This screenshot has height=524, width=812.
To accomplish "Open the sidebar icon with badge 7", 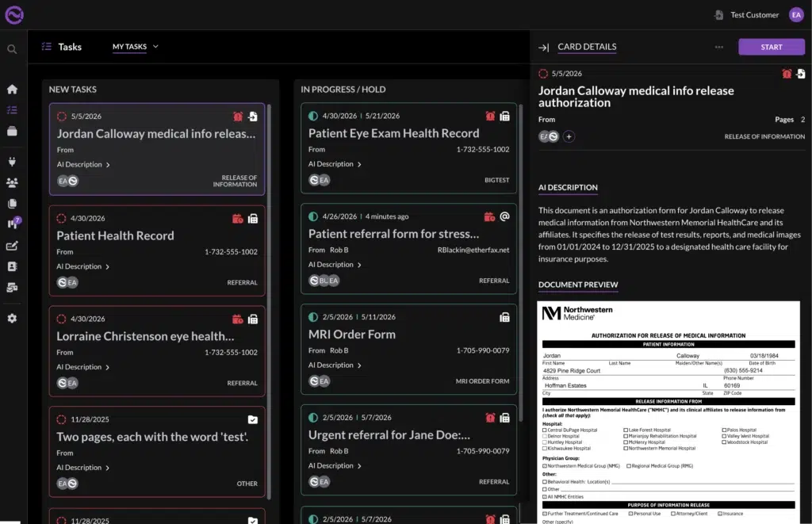I will [x=13, y=224].
